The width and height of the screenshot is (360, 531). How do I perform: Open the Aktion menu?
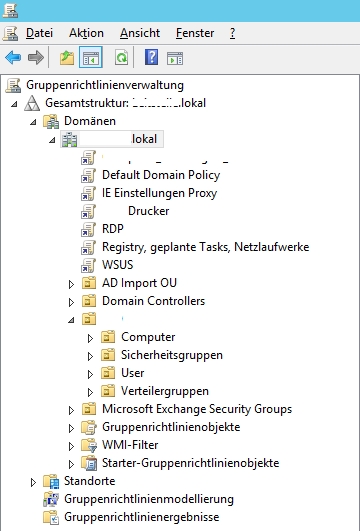(x=86, y=33)
